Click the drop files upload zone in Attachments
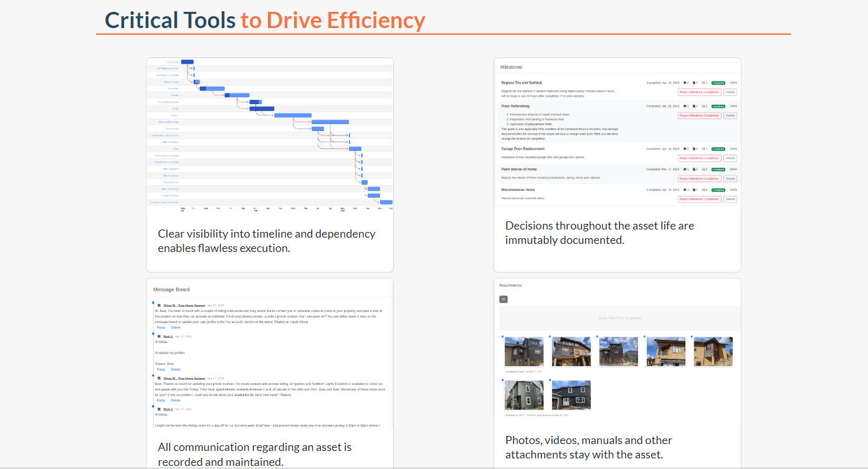868x469 pixels. (x=619, y=318)
